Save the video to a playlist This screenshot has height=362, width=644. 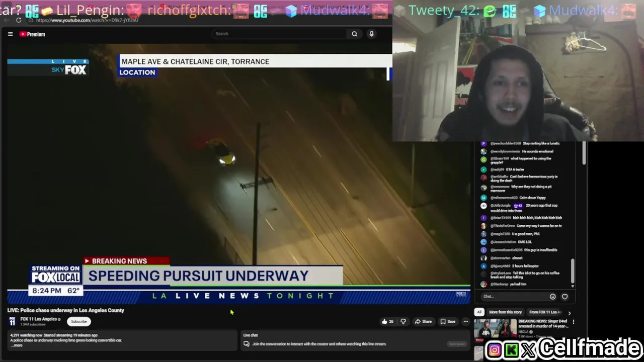click(448, 322)
